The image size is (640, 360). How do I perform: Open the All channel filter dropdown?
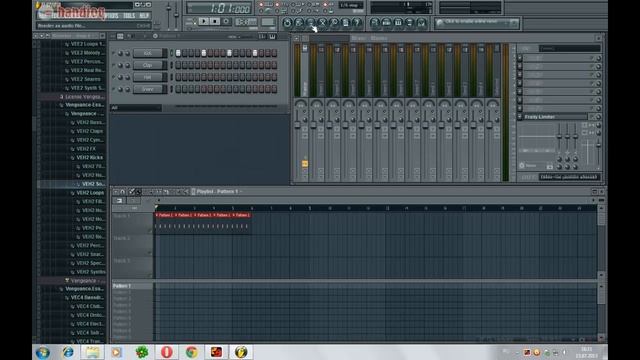point(136,108)
